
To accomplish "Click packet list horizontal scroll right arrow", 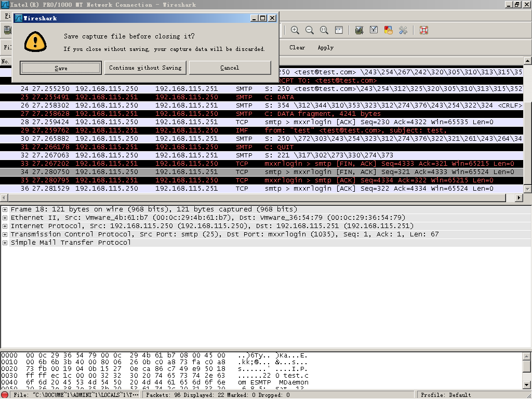I will coord(519,197).
